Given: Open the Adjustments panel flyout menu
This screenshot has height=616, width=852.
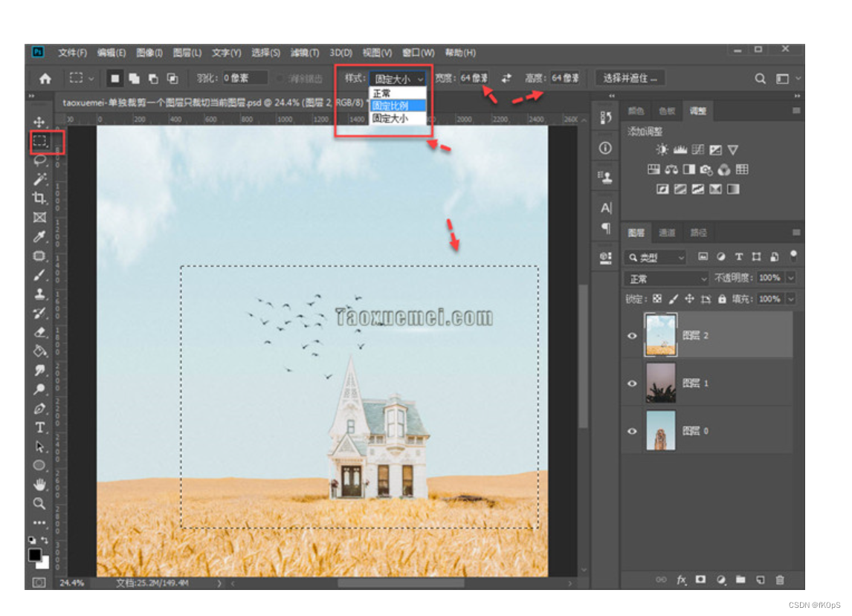Looking at the screenshot, I should tap(796, 111).
